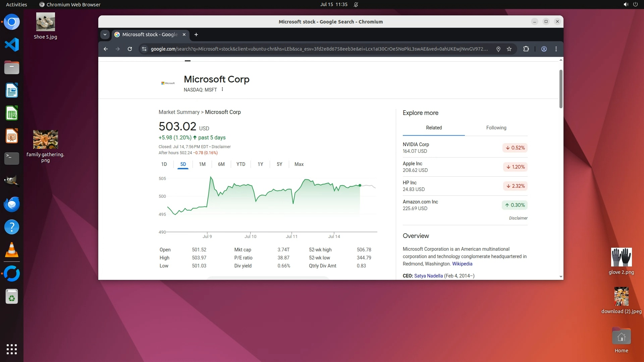Open a new tab with the plus icon
Viewport: 644px width, 362px height.
pos(196,35)
